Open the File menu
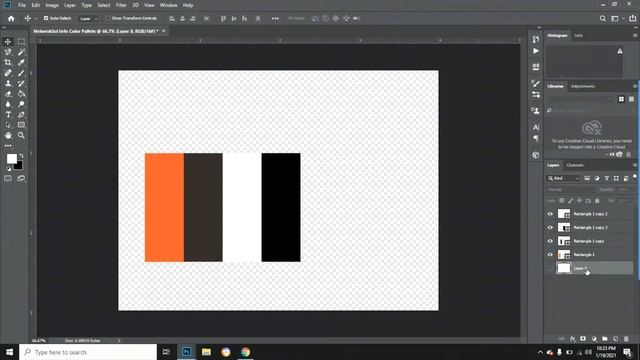Screen dimensions: 640x360 [x=22, y=5]
